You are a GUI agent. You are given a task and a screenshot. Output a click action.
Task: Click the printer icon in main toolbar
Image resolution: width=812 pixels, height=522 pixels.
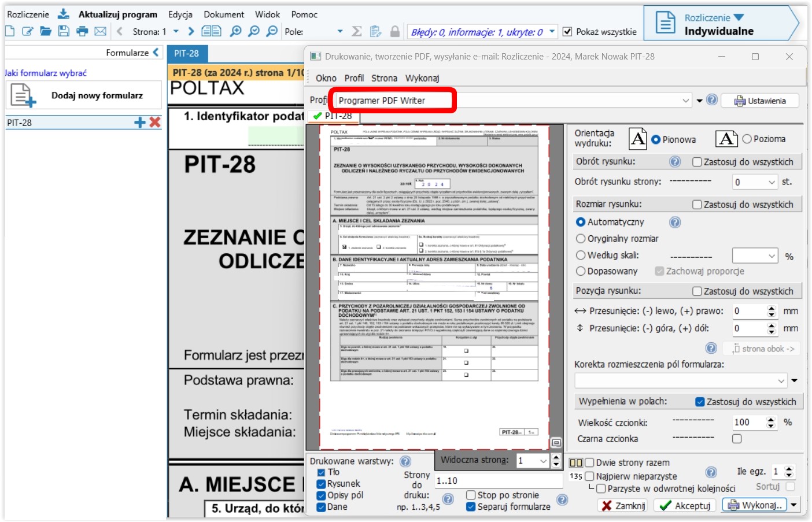pos(82,31)
